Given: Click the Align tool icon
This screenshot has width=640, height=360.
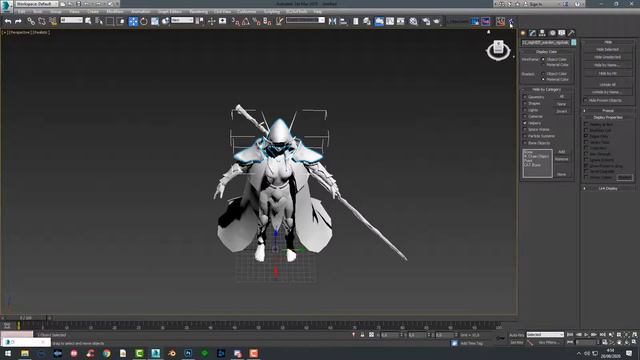Looking at the screenshot, I should coord(343,21).
